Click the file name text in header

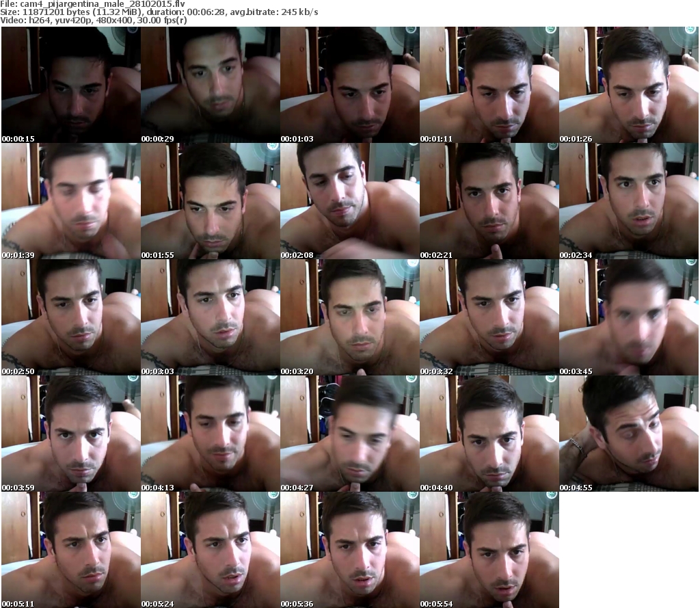coord(92,4)
